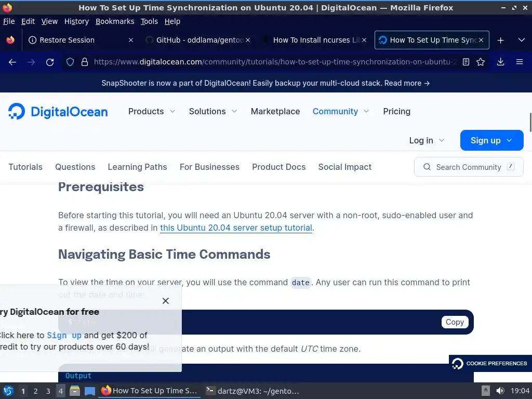Switch to workspace 1

pyautogui.click(x=23, y=391)
